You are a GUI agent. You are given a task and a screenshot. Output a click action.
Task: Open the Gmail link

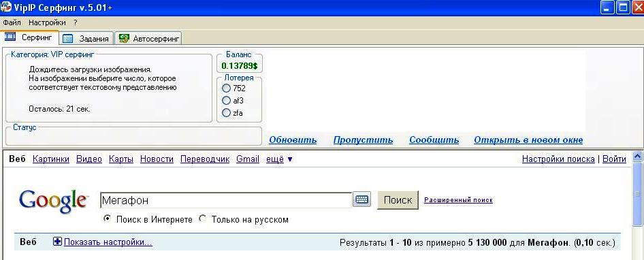point(248,159)
